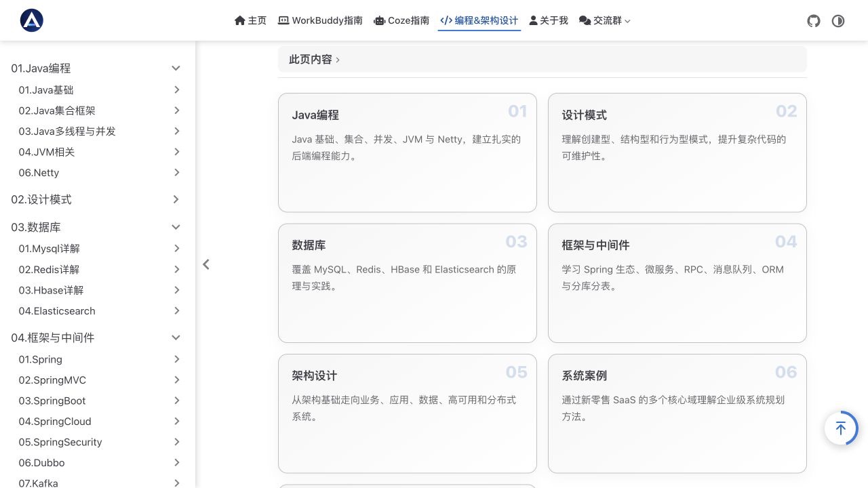Click 03.数据库 sidebar heading

pyautogui.click(x=36, y=227)
